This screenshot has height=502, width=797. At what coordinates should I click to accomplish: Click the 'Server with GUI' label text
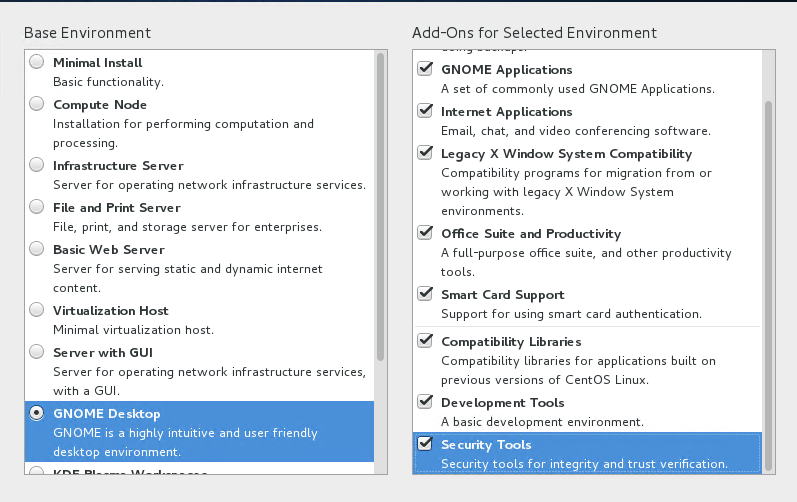(103, 353)
